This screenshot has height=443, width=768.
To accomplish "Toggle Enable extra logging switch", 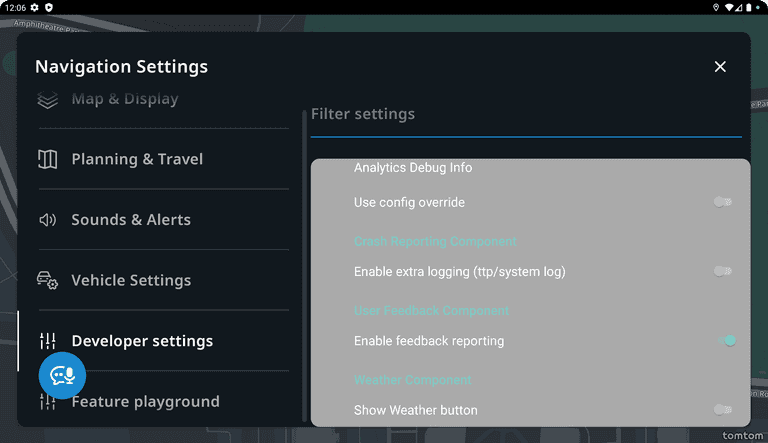I will click(x=723, y=271).
